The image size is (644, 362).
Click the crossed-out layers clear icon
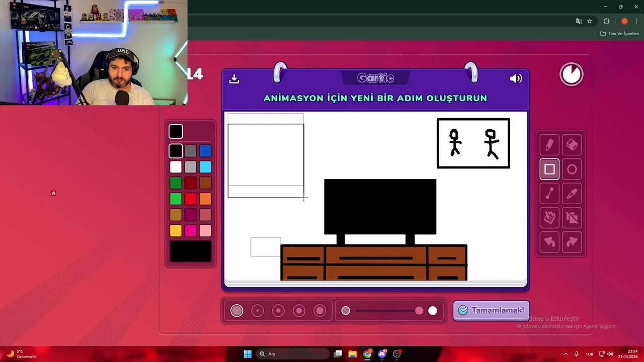coord(572,218)
